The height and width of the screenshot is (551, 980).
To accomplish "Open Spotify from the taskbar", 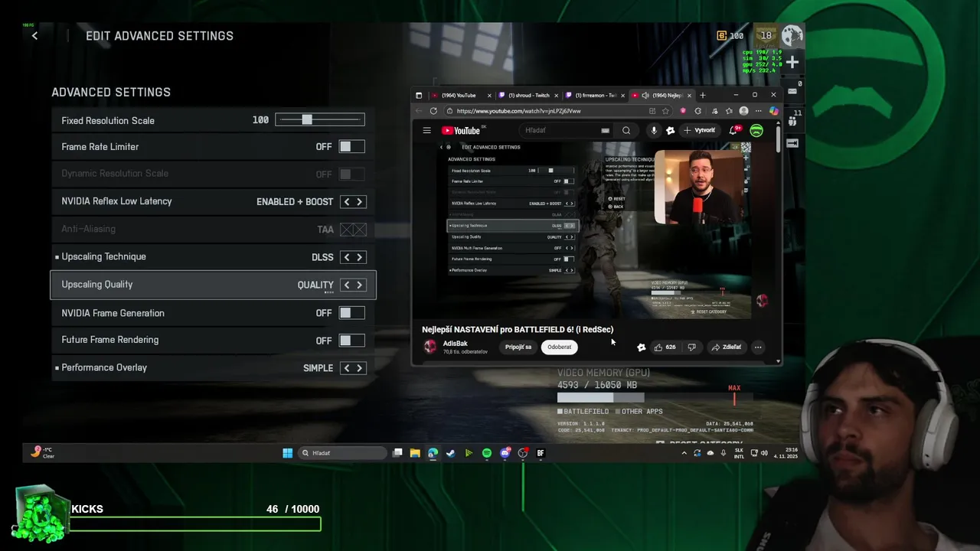I will [487, 453].
